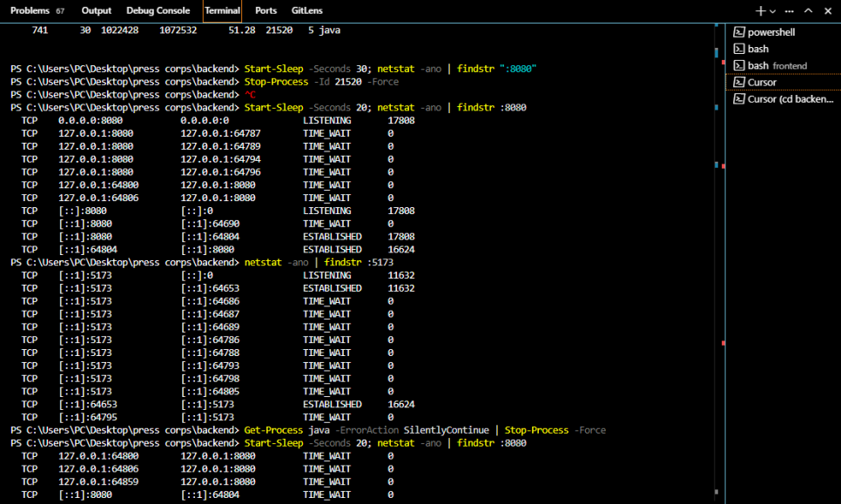Create a new terminal with the plus icon
The width and height of the screenshot is (841, 504).
[760, 10]
